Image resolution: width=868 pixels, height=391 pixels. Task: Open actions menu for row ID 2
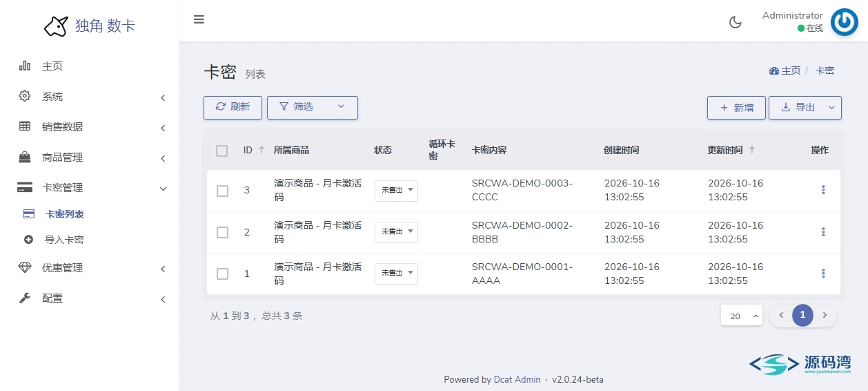click(x=823, y=231)
